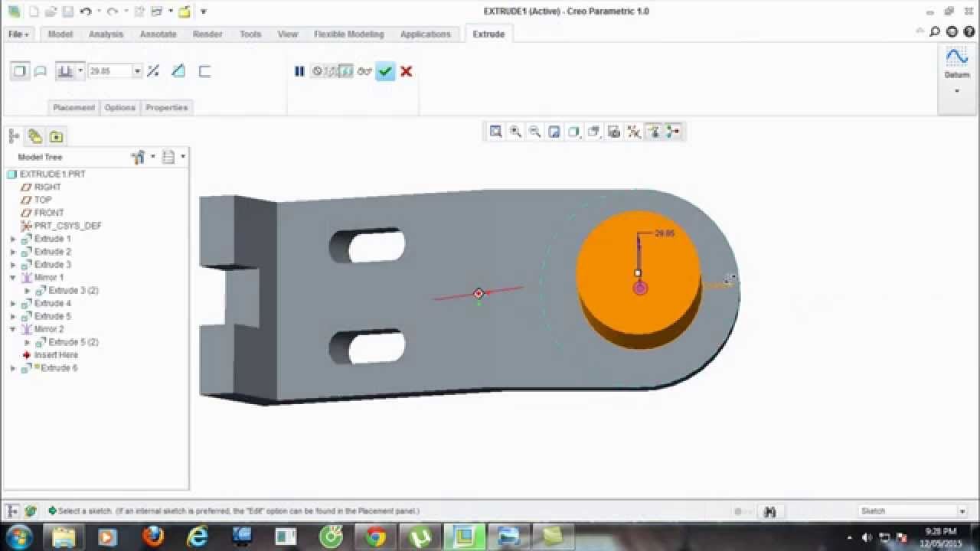Open a file from quick access toolbar
Screen dimensions: 980x551
[x=51, y=11]
